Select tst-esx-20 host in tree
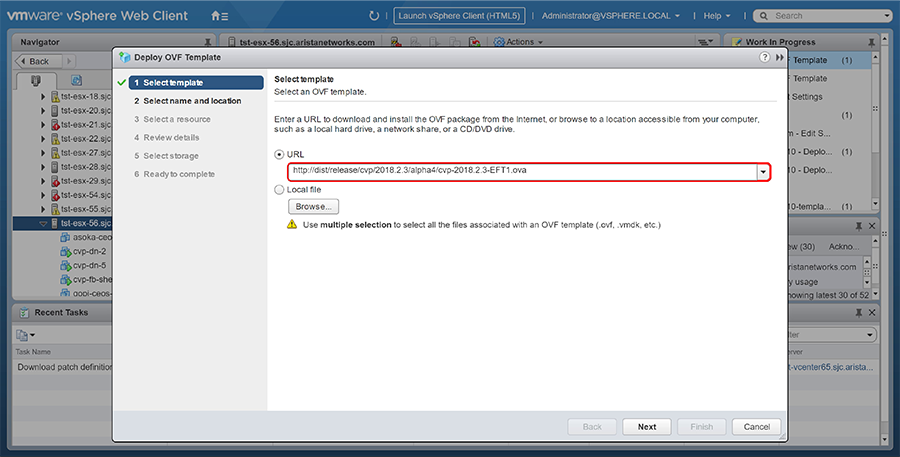Screen dimensions: 900x457 tap(86, 111)
